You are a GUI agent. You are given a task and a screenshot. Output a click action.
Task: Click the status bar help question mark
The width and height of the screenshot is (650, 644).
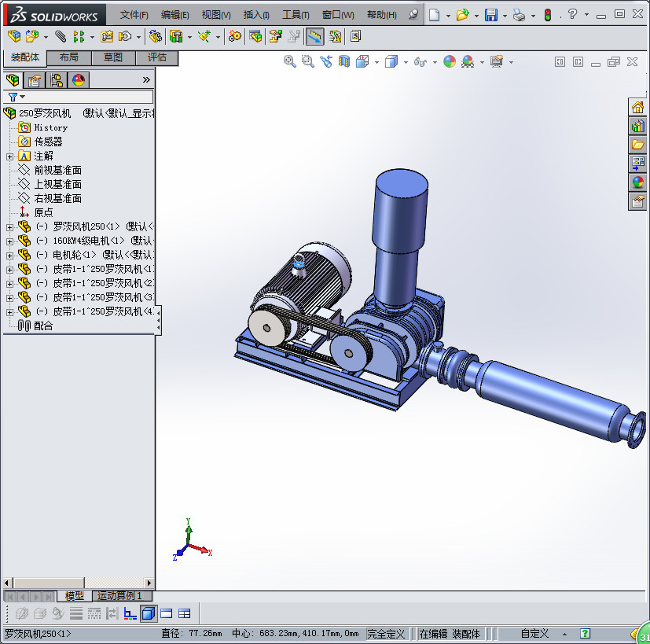585,633
